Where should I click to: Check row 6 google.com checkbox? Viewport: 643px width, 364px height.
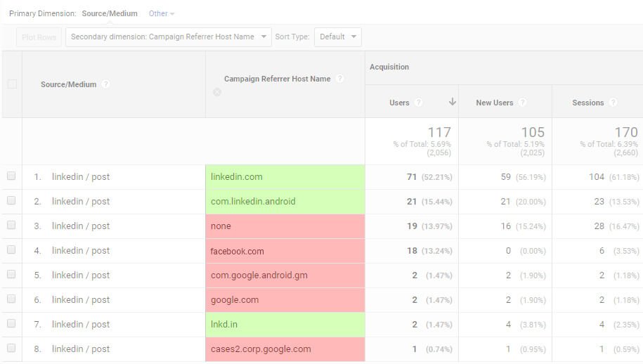[x=11, y=299]
